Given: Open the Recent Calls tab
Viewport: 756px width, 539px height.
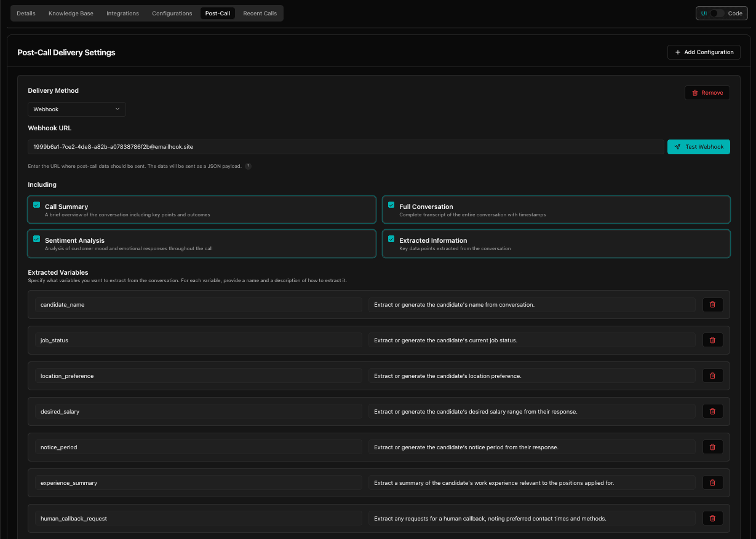Looking at the screenshot, I should pyautogui.click(x=260, y=14).
